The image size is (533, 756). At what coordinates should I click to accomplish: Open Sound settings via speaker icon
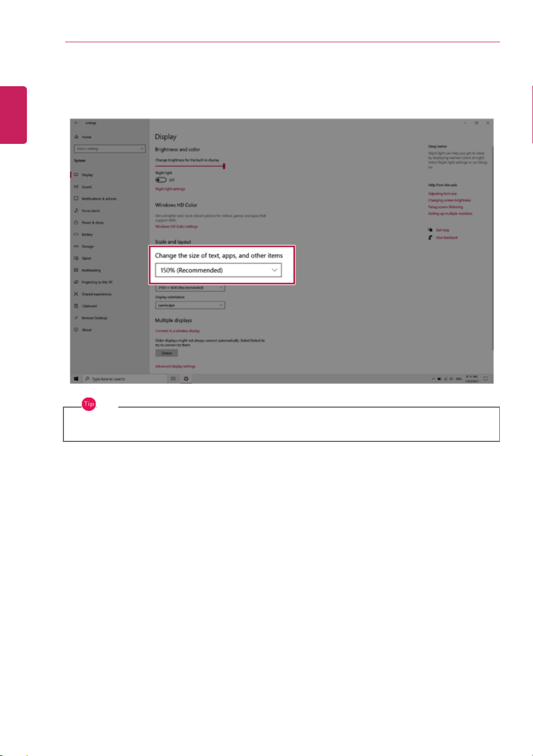click(x=76, y=187)
